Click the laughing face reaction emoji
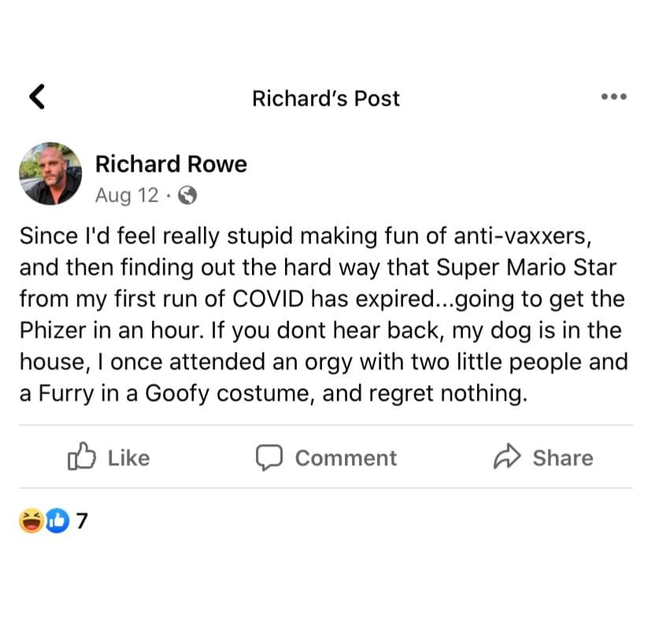This screenshot has height=644, width=652. point(32,520)
